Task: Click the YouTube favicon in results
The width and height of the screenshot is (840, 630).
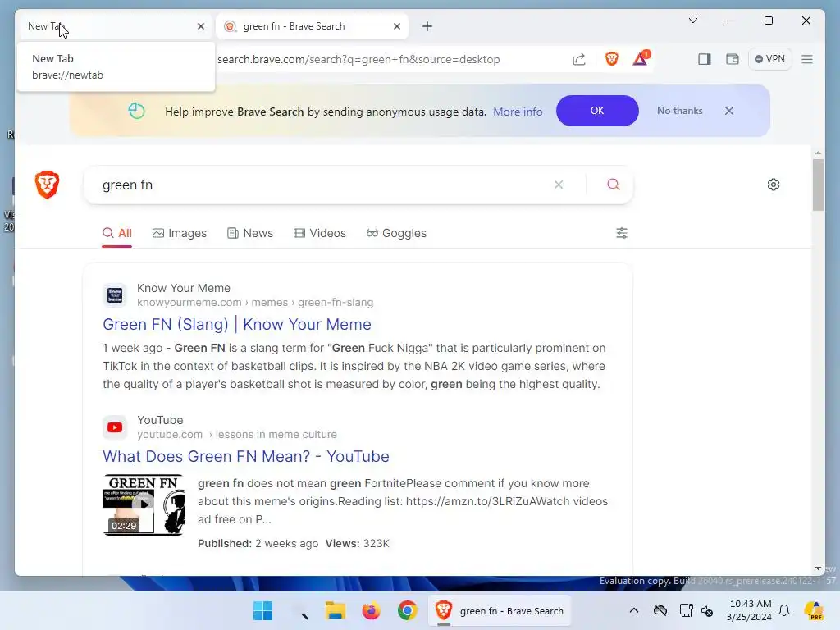Action: pos(115,427)
